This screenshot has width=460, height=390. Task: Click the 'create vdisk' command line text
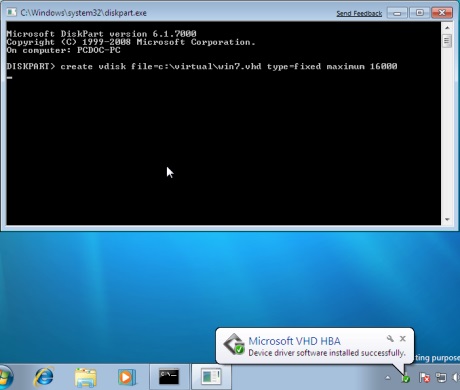229,66
